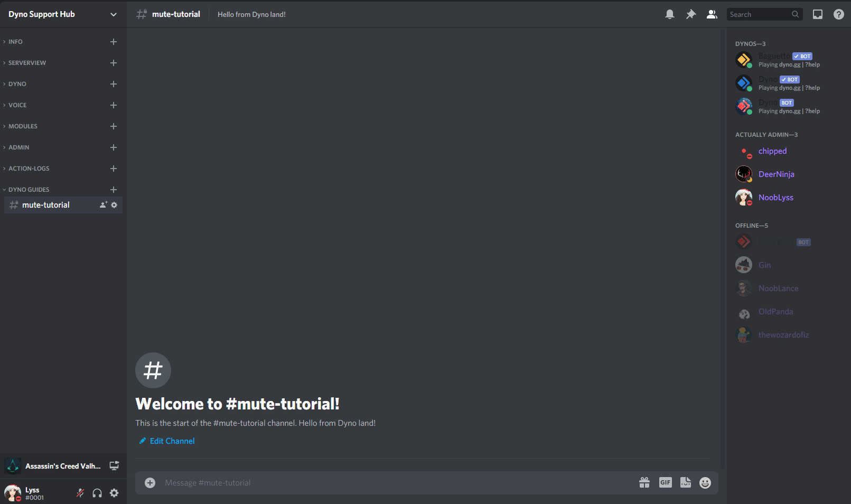Screen dimensions: 851x504
Task: Open the GIF picker
Action: pyautogui.click(x=665, y=482)
